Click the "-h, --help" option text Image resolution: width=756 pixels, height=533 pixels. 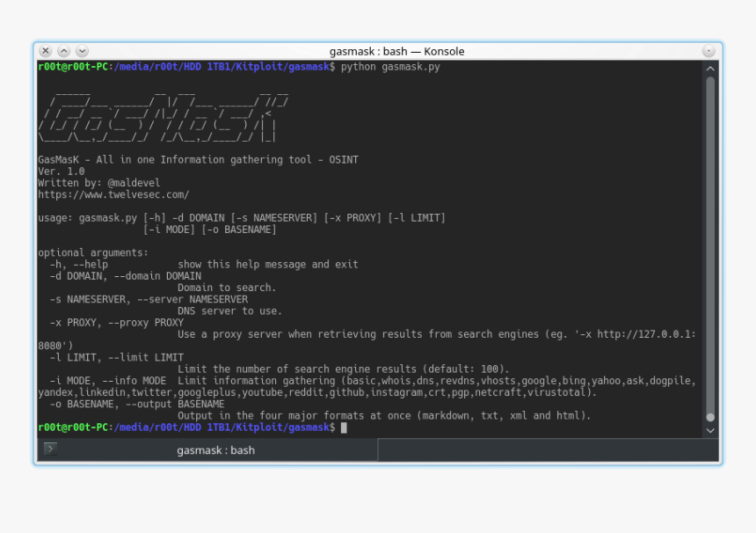tap(79, 265)
